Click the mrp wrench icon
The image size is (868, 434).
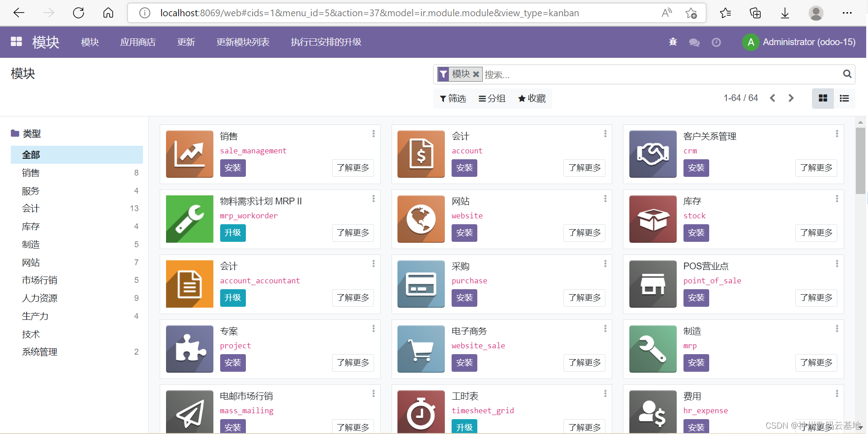[653, 349]
